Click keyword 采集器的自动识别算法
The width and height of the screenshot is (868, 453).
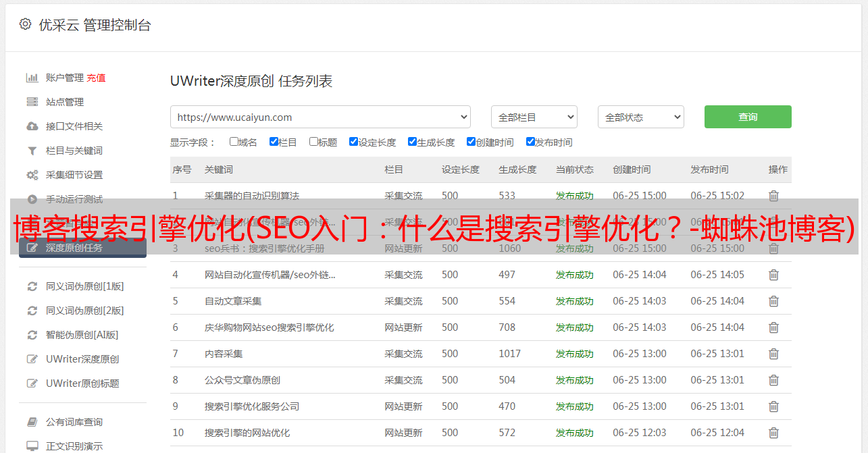[x=252, y=196]
